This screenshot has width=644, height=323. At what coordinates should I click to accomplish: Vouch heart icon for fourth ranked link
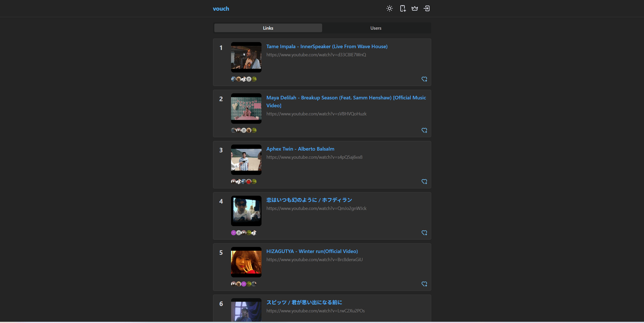(424, 233)
